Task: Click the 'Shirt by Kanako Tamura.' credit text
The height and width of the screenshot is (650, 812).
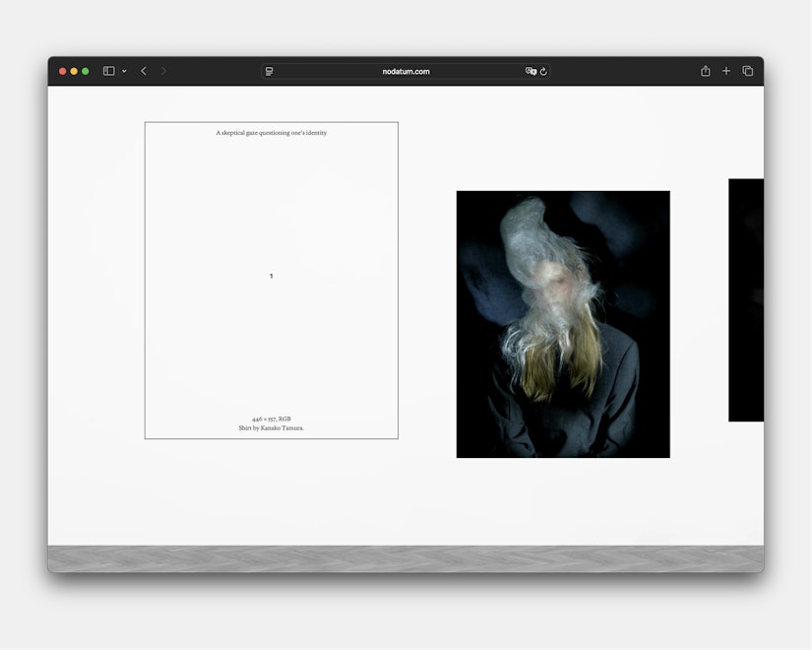Action: (271, 428)
